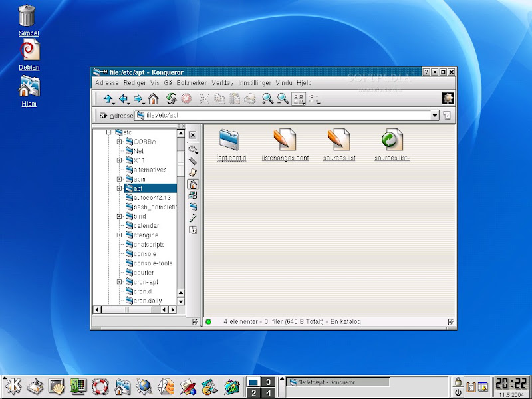Collapse the etc folder tree node
This screenshot has width=532, height=399.
(x=109, y=132)
